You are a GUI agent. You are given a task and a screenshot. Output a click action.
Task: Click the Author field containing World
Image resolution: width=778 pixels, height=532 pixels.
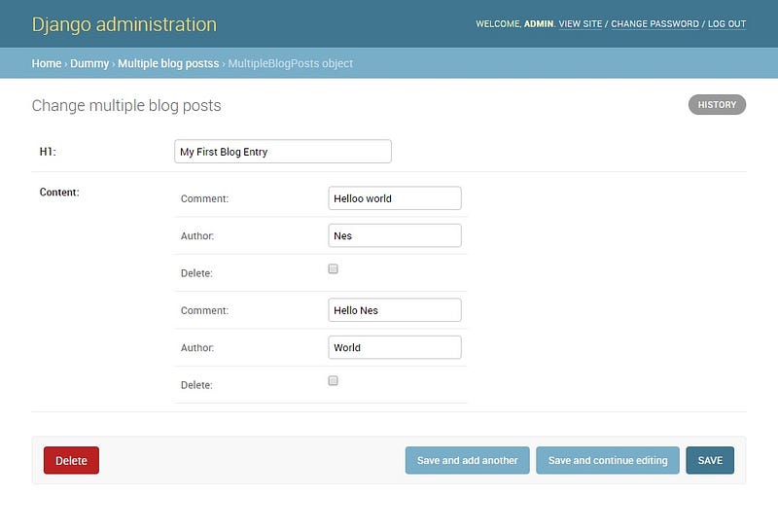[x=395, y=347]
